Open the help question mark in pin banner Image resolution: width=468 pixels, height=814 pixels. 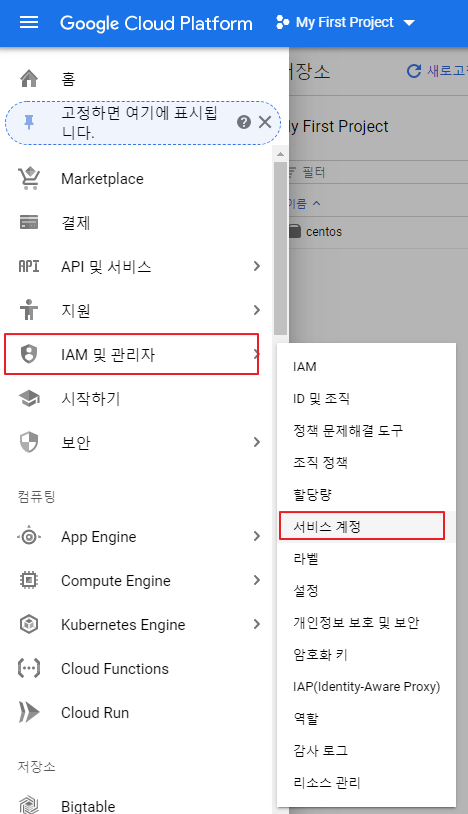[244, 122]
